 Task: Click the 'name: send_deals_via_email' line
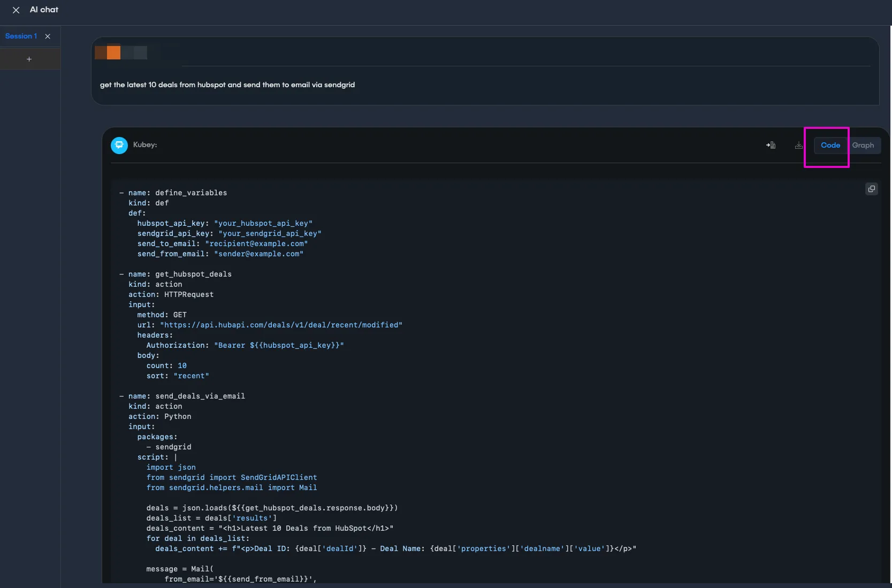coord(182,396)
